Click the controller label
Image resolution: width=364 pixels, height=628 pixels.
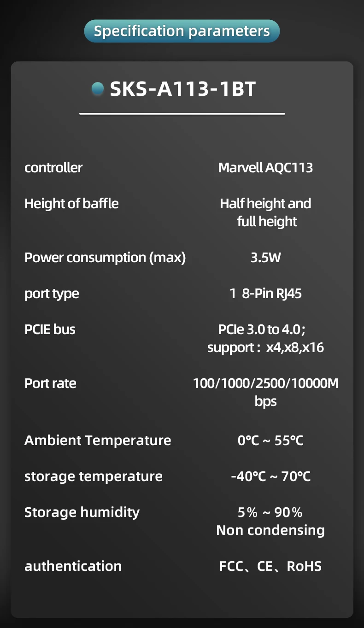(x=53, y=168)
